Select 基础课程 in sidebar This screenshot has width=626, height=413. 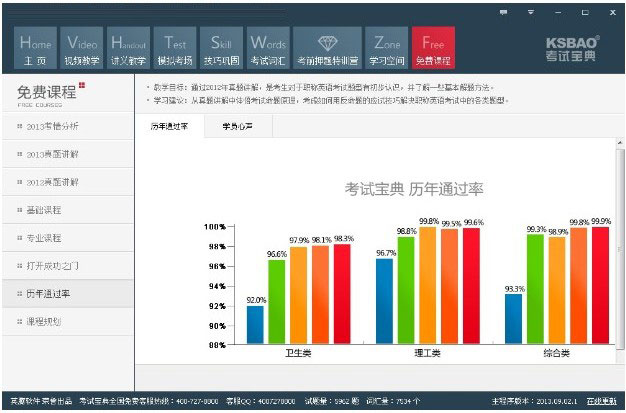(x=68, y=210)
